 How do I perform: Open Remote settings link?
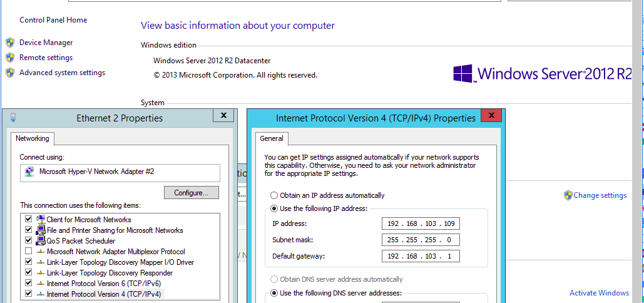[46, 58]
